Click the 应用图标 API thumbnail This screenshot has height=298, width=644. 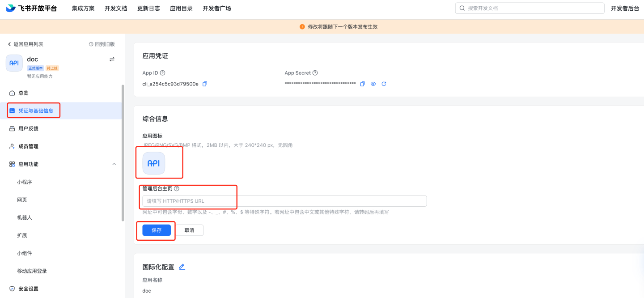[x=154, y=163]
